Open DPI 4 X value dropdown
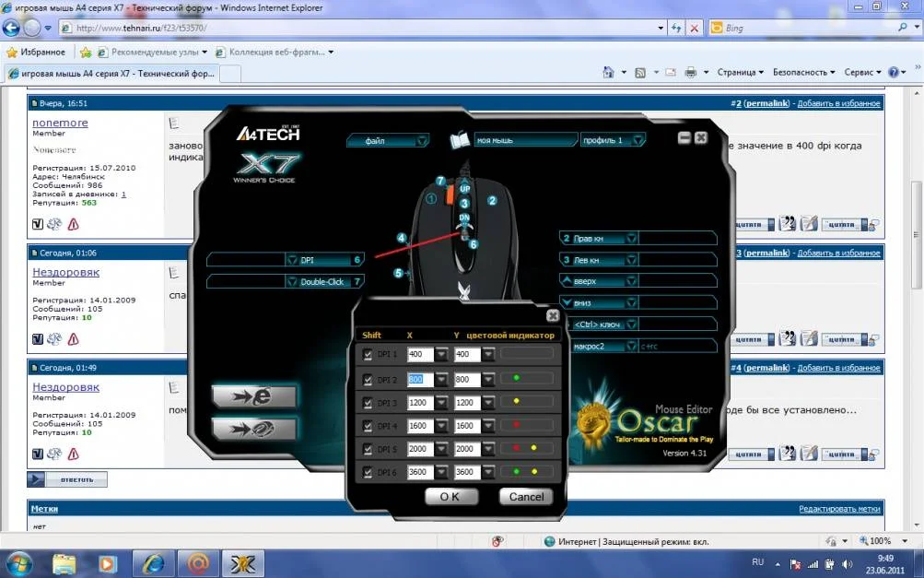The height and width of the screenshot is (578, 924). [441, 426]
